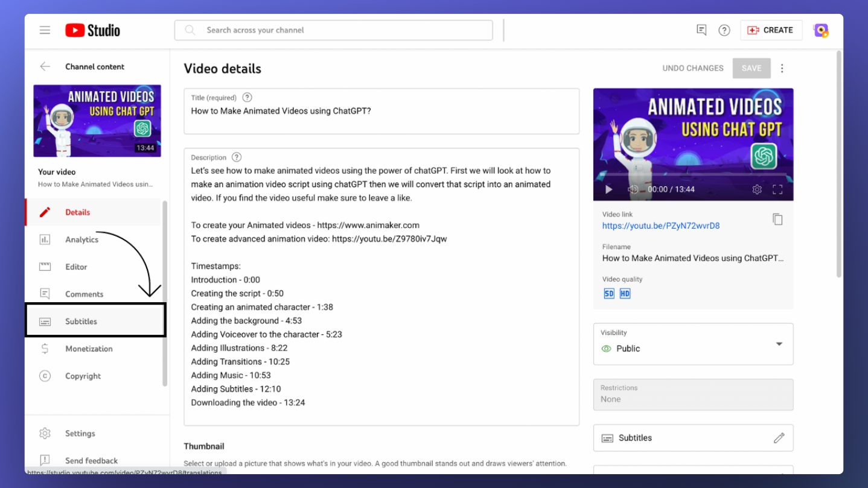Image resolution: width=868 pixels, height=488 pixels.
Task: Copy the video link with copy icon
Action: click(777, 219)
